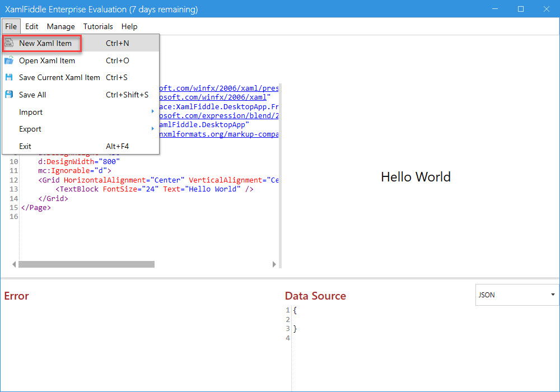Expand the Export submenu
This screenshot has height=392, width=560.
(81, 129)
